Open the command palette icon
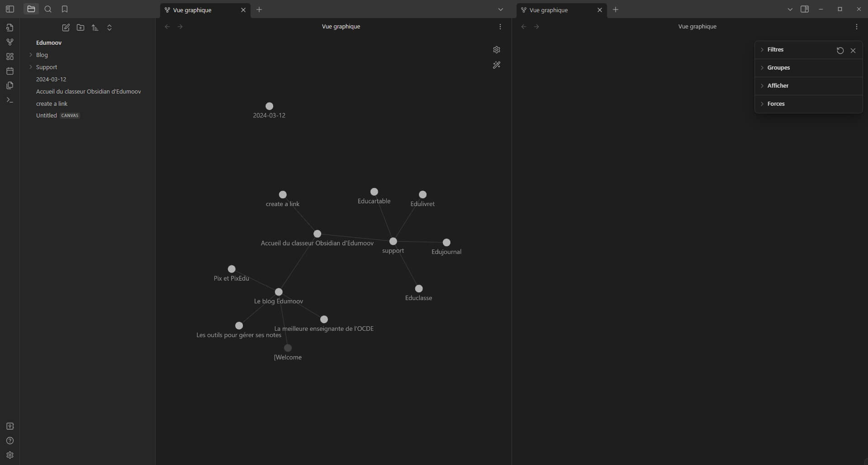Screen dimensions: 868x465 (10, 100)
